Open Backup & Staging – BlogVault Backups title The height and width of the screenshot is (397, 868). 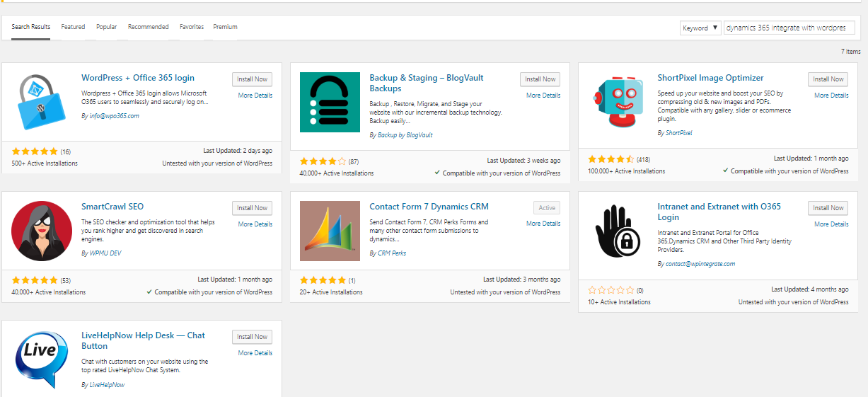[427, 84]
